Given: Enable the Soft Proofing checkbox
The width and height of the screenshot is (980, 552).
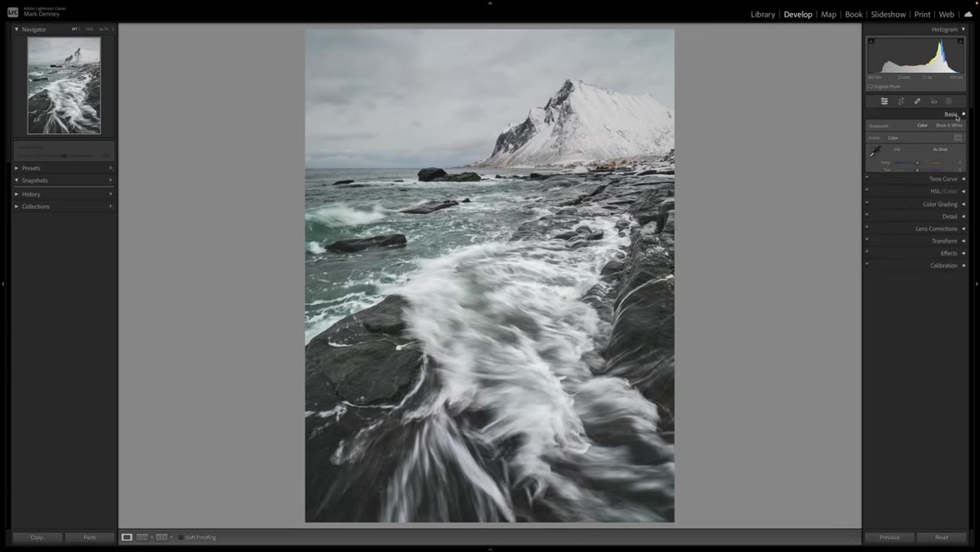Looking at the screenshot, I should (x=180, y=537).
